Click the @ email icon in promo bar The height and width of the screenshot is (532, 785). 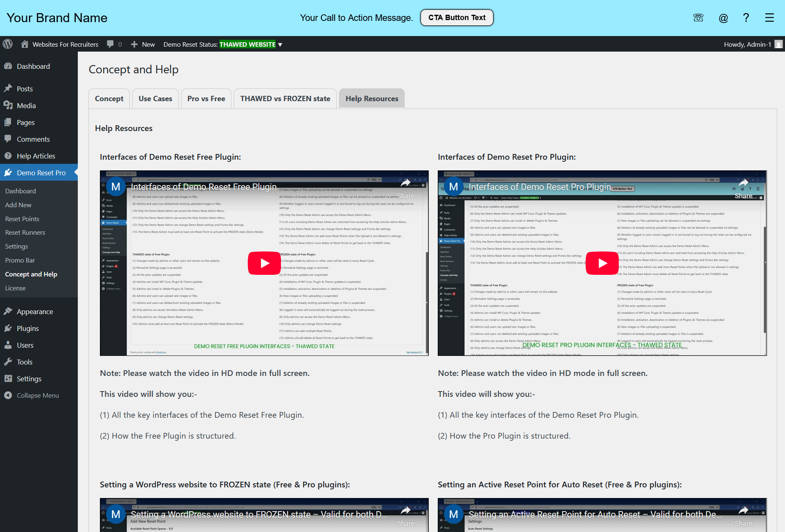click(723, 18)
